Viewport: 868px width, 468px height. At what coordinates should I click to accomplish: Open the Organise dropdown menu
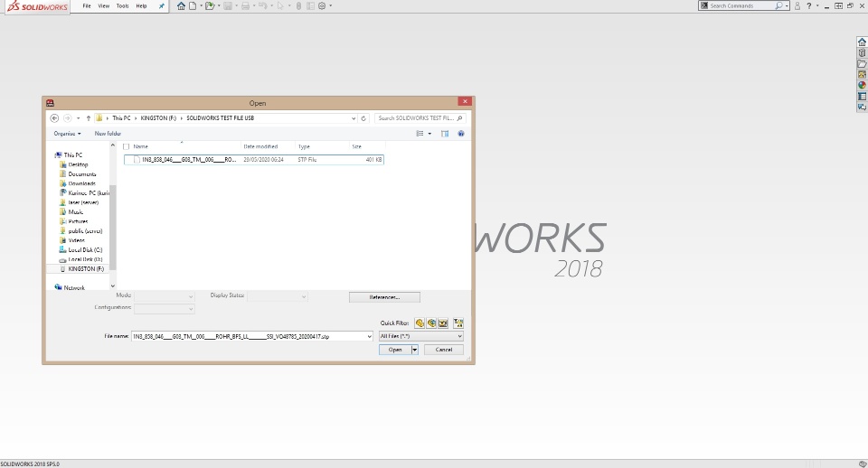pyautogui.click(x=67, y=134)
